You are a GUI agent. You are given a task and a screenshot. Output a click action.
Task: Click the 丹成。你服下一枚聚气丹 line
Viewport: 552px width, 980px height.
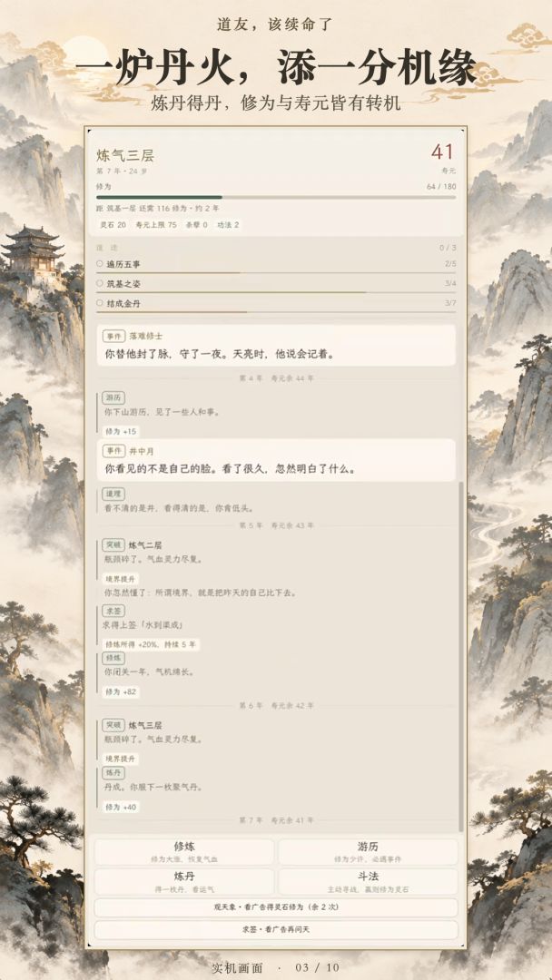pyautogui.click(x=153, y=787)
